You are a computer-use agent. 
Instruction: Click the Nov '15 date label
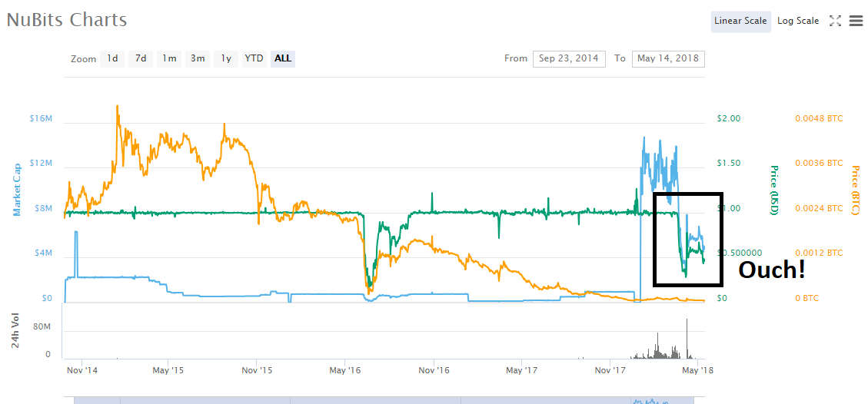(x=258, y=369)
